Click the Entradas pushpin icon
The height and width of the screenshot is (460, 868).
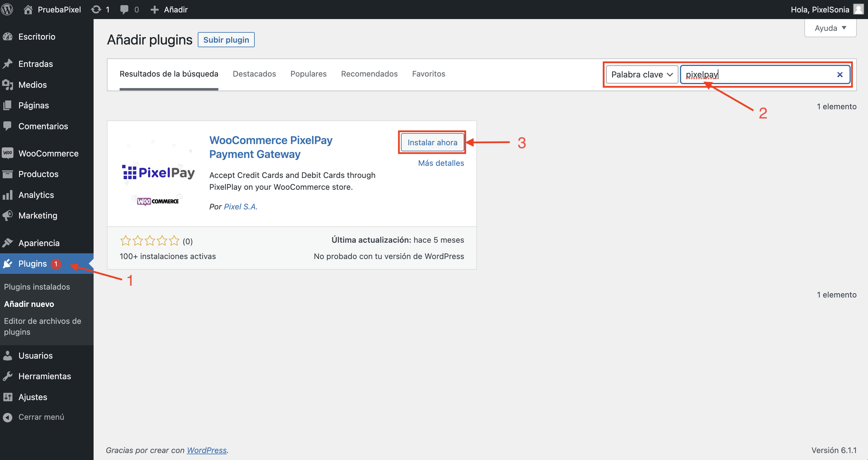(7, 64)
